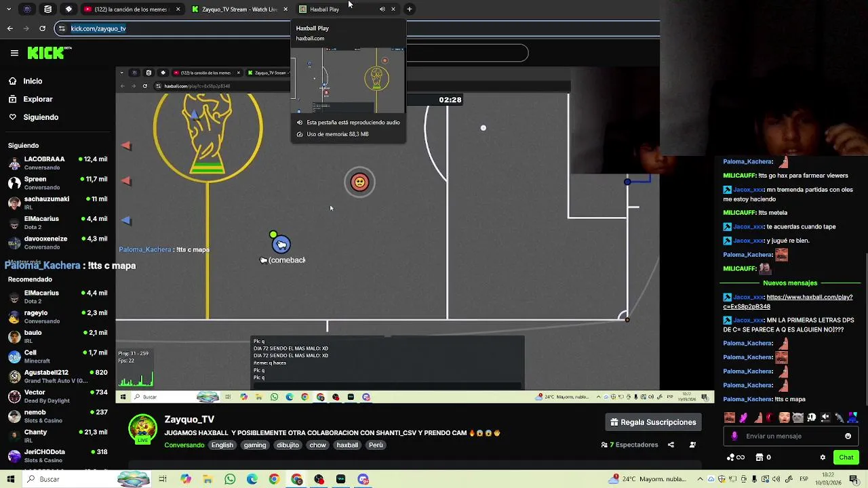Click the English tag
Image resolution: width=868 pixels, height=488 pixels.
(222, 445)
